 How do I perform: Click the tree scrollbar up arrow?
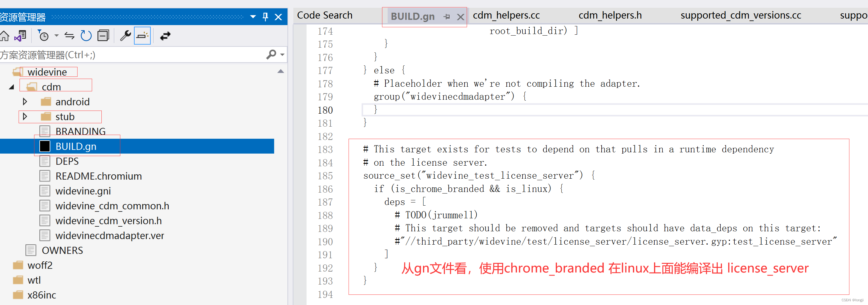tap(281, 71)
